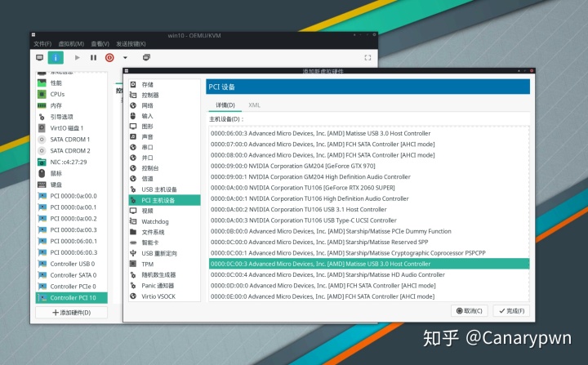Click the 添加硬件(D) button
The width and height of the screenshot is (588, 365).
pyautogui.click(x=71, y=313)
